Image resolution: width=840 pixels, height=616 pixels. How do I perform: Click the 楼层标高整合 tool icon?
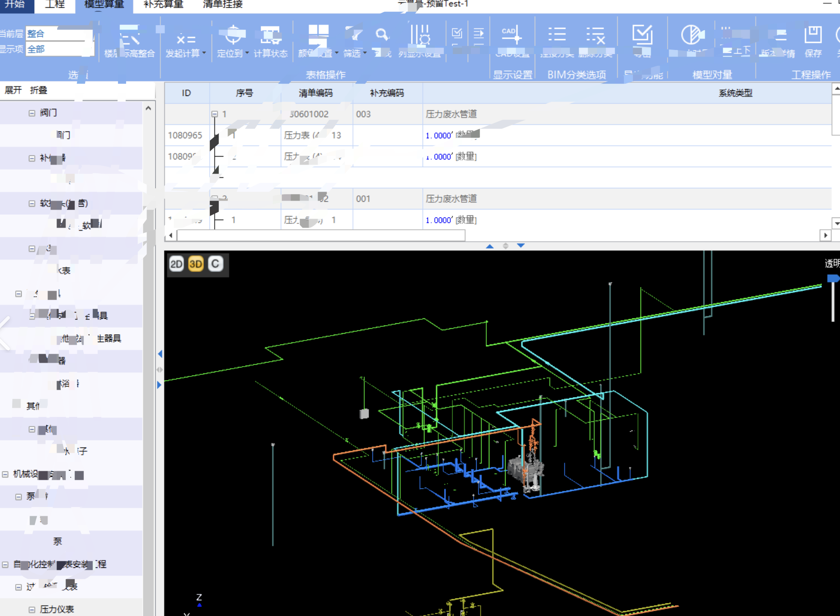coord(129,35)
